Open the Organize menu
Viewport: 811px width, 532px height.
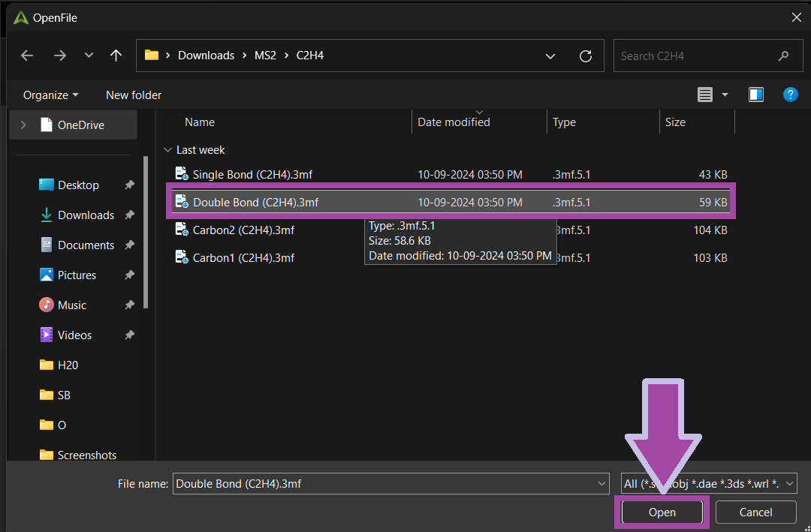(x=50, y=95)
